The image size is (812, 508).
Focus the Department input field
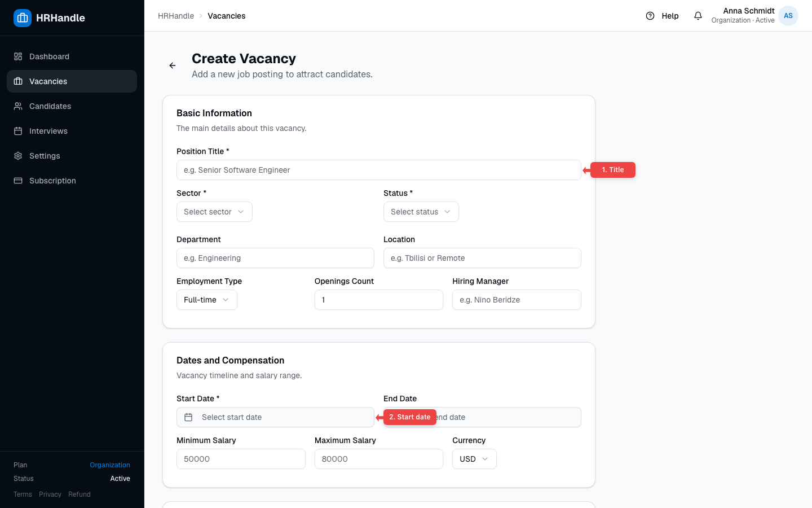(275, 258)
